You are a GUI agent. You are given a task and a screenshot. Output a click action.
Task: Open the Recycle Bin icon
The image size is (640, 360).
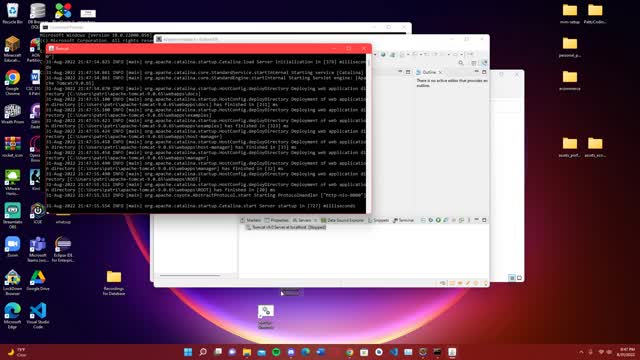13,13
